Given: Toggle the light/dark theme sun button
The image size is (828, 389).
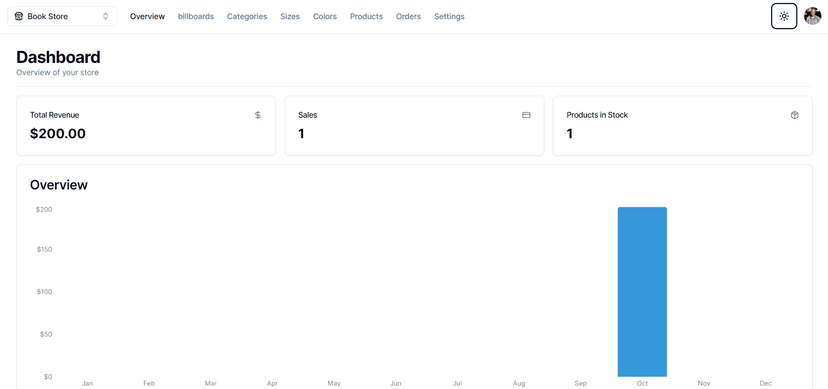Looking at the screenshot, I should click(784, 16).
